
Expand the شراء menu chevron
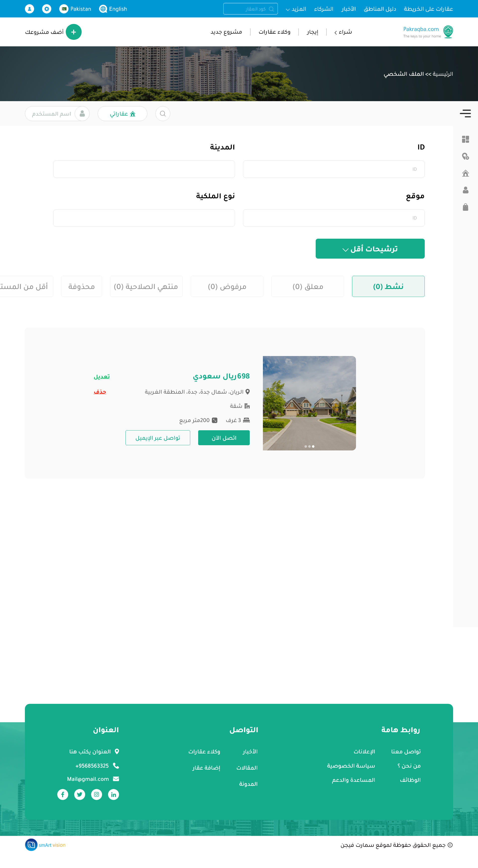(x=336, y=32)
